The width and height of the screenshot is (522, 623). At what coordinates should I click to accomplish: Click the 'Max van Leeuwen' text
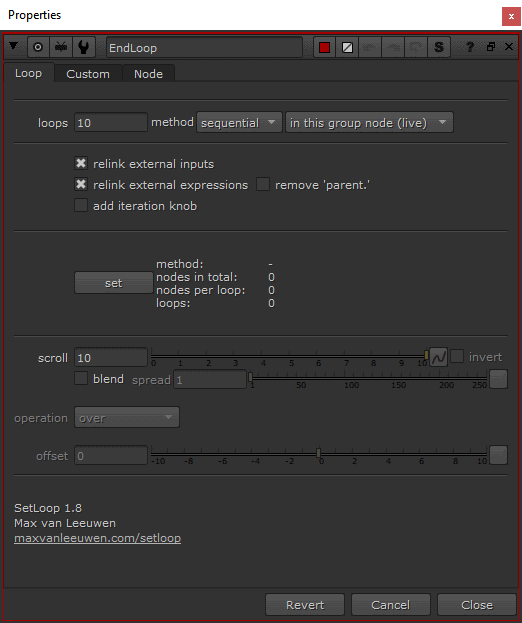tap(65, 523)
